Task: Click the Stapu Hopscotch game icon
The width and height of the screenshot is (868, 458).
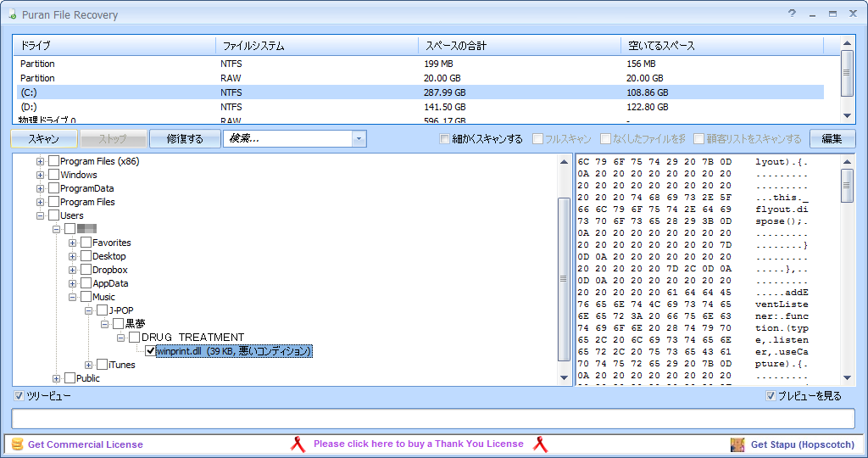Action: click(x=737, y=444)
